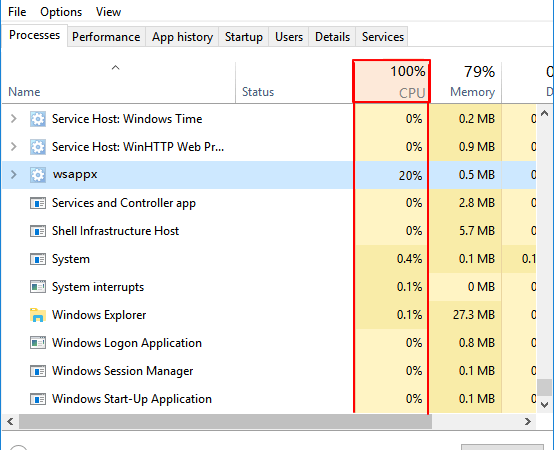The width and height of the screenshot is (554, 450).
Task: Switch to the Startup tab
Action: (244, 37)
